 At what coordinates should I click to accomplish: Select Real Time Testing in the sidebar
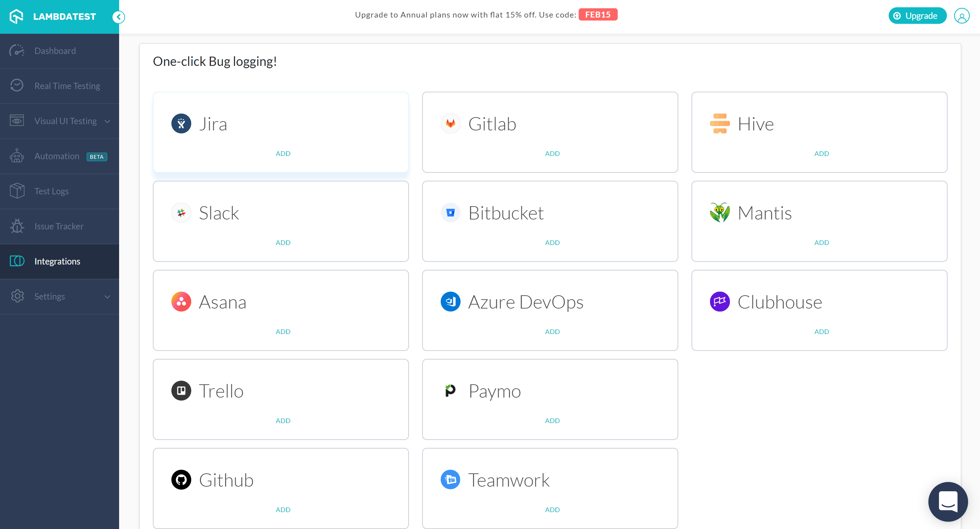coord(67,86)
